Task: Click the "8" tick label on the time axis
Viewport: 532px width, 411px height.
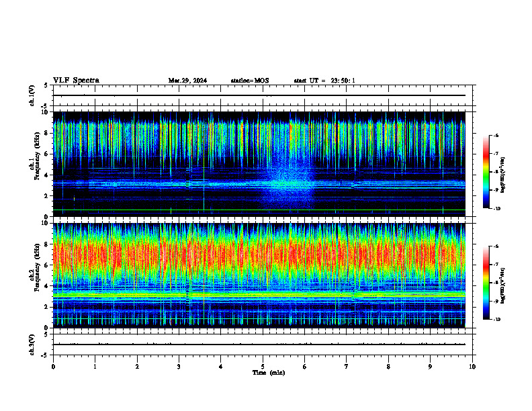Action: (x=388, y=367)
